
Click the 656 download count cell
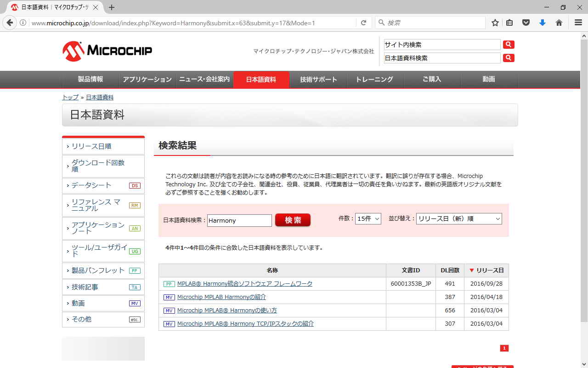450,310
